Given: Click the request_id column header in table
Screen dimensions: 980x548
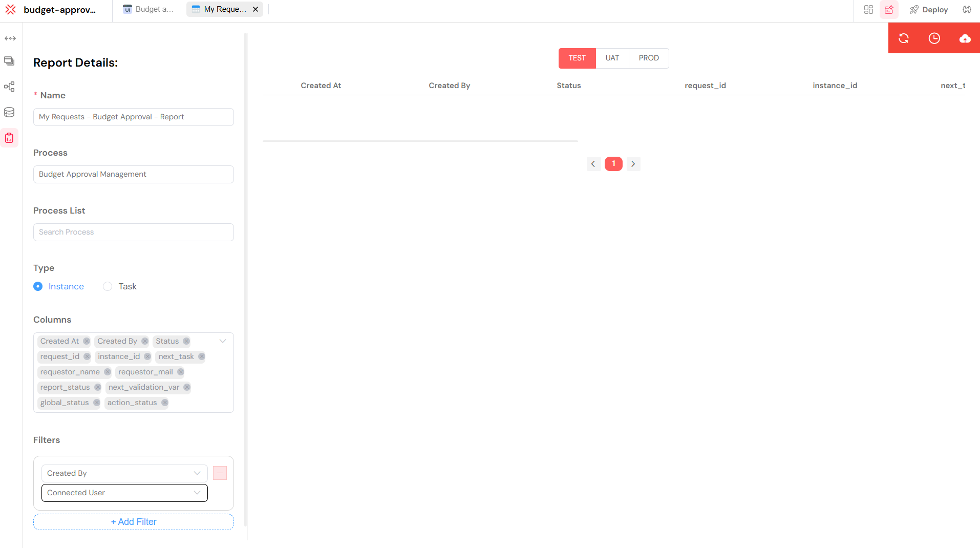Looking at the screenshot, I should click(706, 86).
